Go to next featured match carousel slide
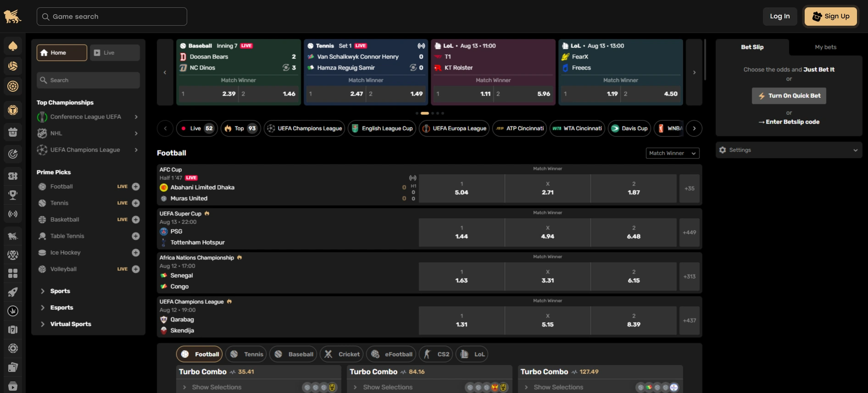The width and height of the screenshot is (868, 393). click(x=694, y=72)
